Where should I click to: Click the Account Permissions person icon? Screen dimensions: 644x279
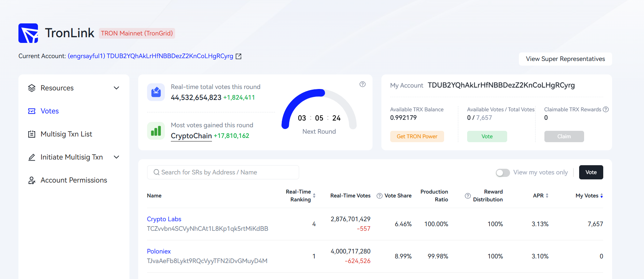(32, 180)
